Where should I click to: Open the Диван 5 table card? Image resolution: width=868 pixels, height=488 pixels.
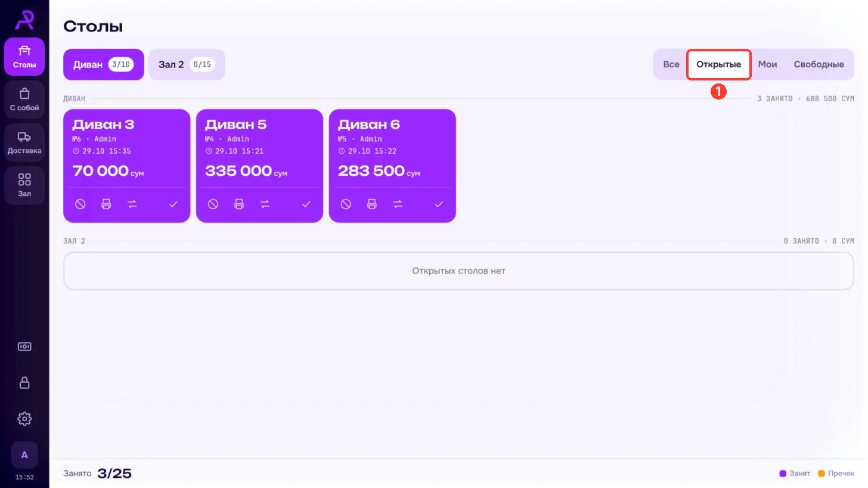click(259, 166)
